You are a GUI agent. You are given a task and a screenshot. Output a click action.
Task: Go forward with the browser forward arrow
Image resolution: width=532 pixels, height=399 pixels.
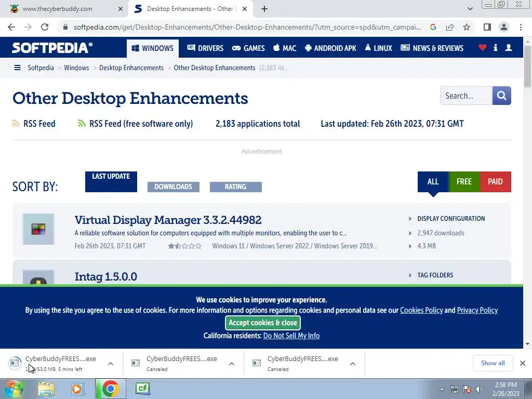[x=28, y=27]
